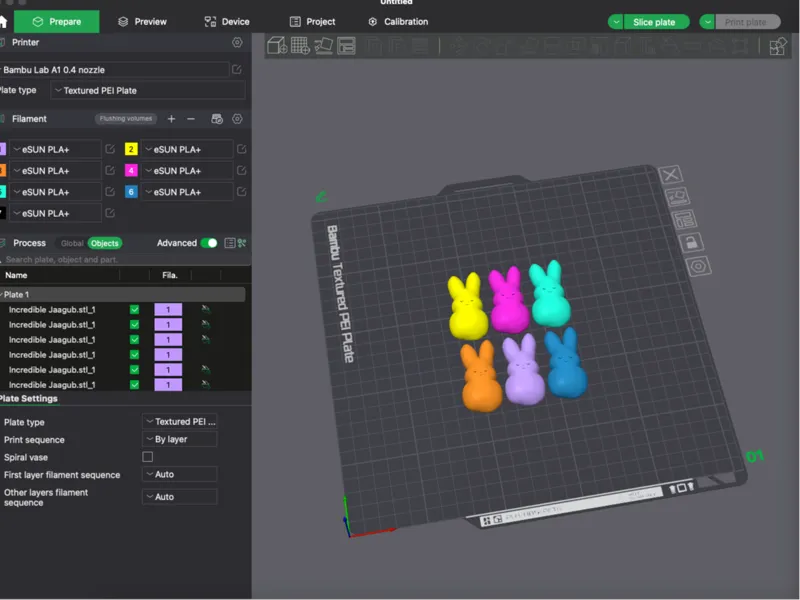The height and width of the screenshot is (600, 800).
Task: Click the green process search-settings icon
Action: (x=242, y=243)
